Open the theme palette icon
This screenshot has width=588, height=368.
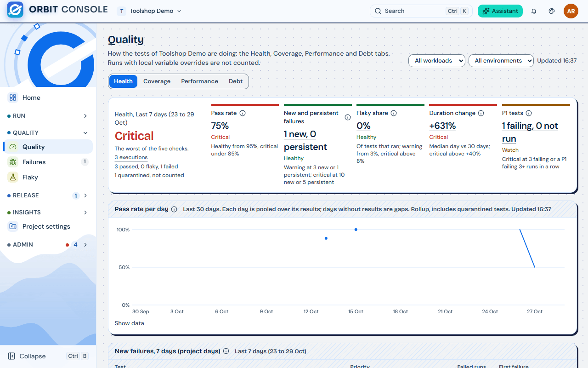coord(552,11)
